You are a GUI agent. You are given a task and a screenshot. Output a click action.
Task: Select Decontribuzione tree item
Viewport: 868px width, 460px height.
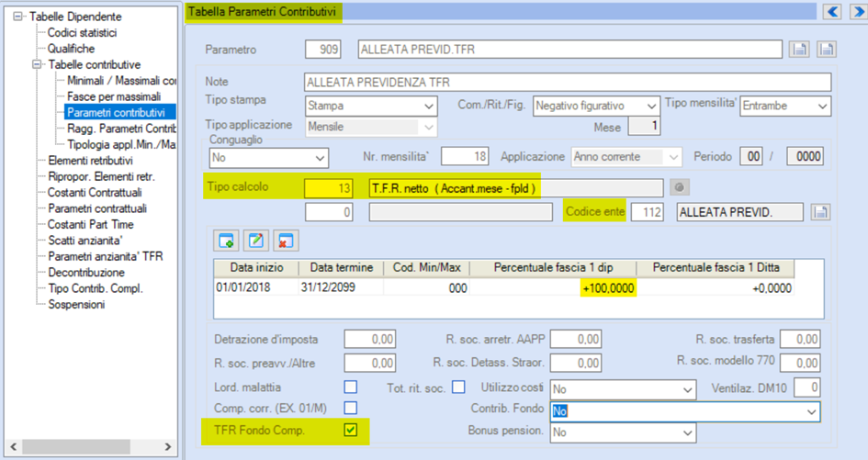click(x=86, y=273)
